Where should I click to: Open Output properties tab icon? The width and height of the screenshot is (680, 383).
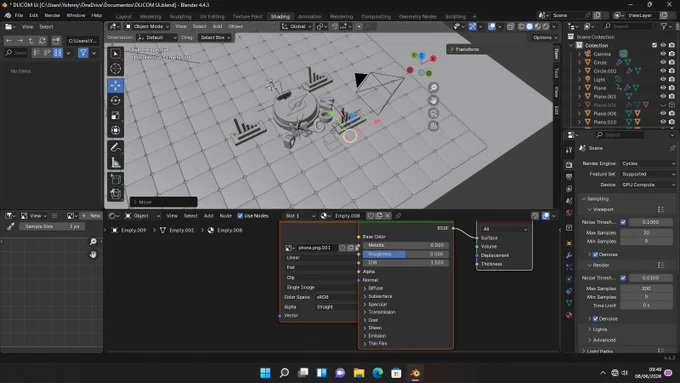pyautogui.click(x=569, y=177)
